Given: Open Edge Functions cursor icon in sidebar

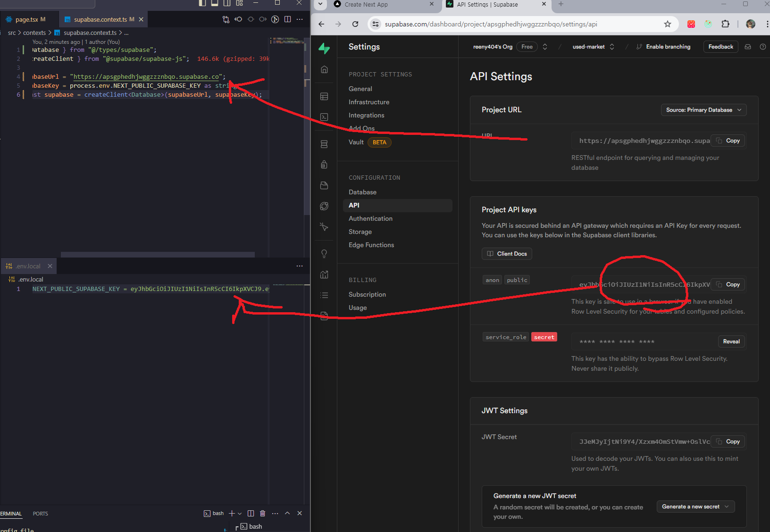Looking at the screenshot, I should point(324,227).
